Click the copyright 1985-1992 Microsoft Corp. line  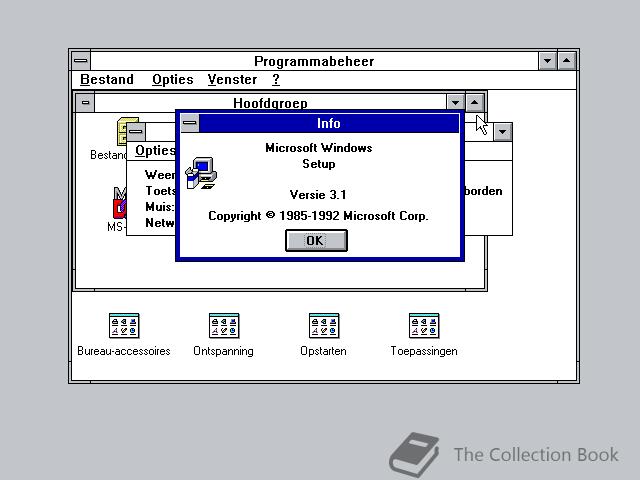(x=318, y=216)
